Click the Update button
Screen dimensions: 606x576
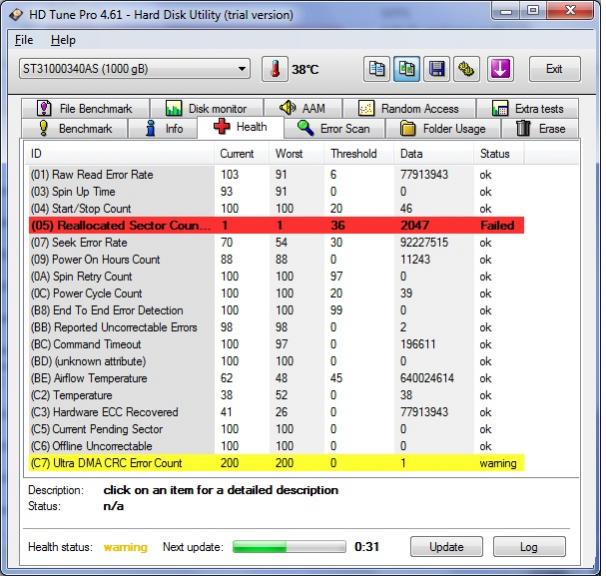tap(446, 547)
